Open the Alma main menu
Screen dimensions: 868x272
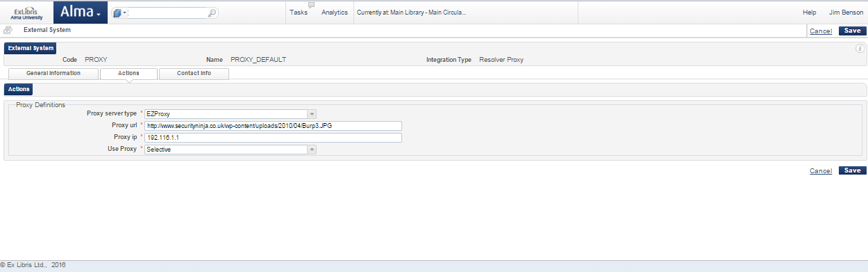point(81,12)
